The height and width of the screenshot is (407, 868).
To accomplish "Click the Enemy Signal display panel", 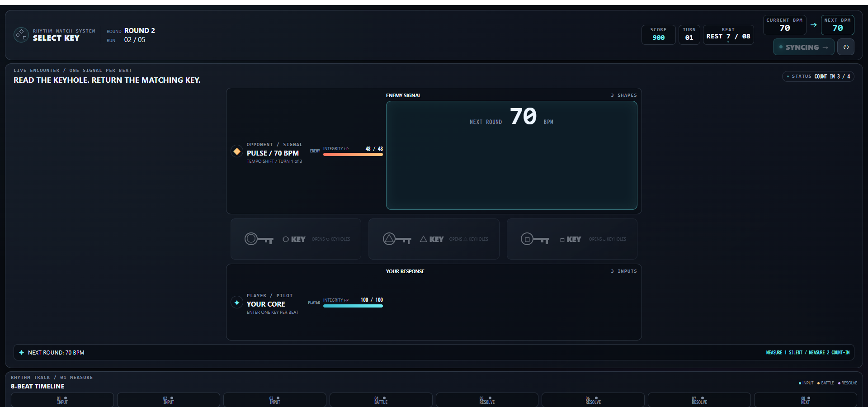I will (x=511, y=155).
